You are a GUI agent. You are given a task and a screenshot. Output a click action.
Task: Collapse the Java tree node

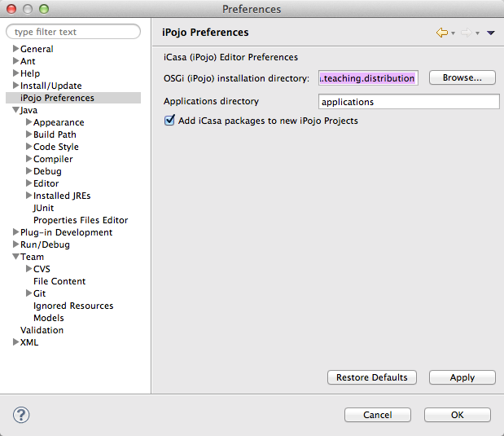coord(15,110)
